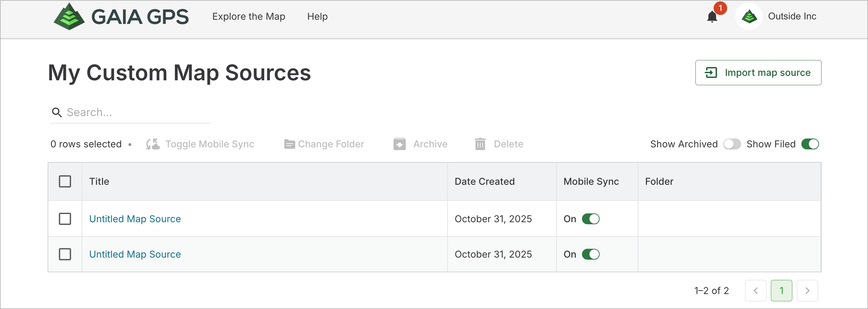Go to next page with right chevron
The height and width of the screenshot is (309, 868).
pos(807,291)
